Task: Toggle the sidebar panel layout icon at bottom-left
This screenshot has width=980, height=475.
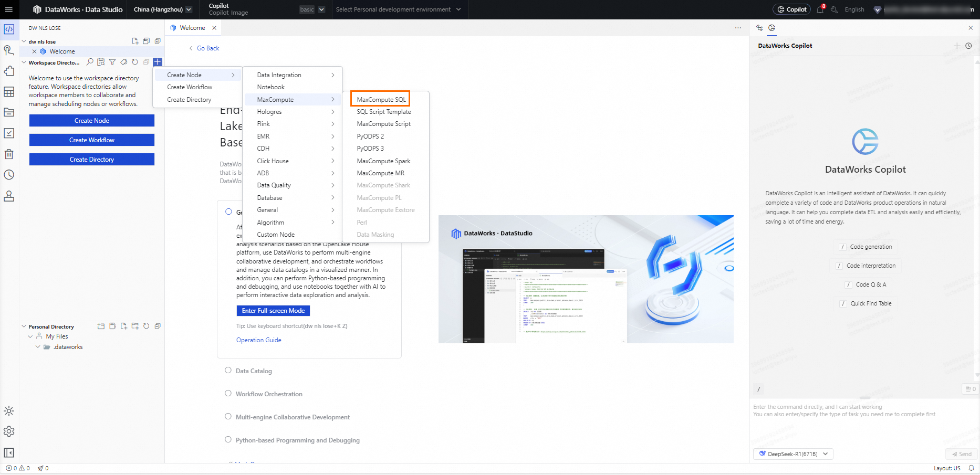Action: click(x=9, y=452)
